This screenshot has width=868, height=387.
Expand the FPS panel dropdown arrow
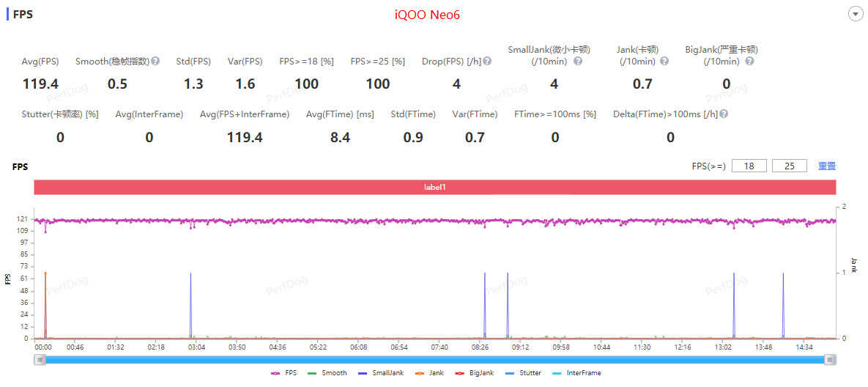coord(856,15)
